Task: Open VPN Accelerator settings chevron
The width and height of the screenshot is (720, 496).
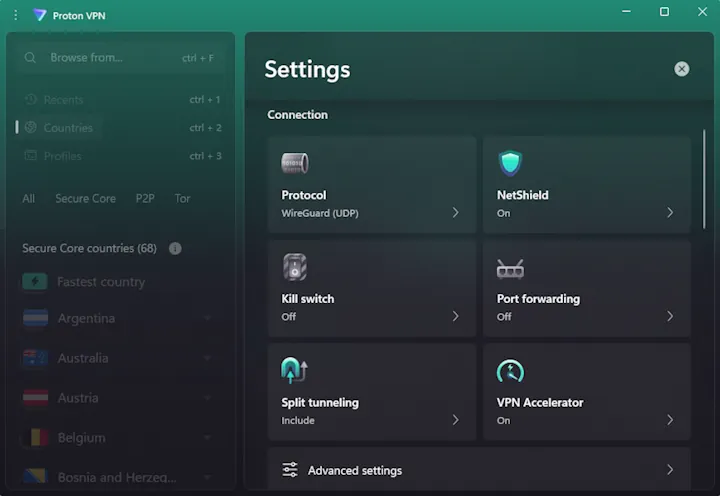Action: 670,420
